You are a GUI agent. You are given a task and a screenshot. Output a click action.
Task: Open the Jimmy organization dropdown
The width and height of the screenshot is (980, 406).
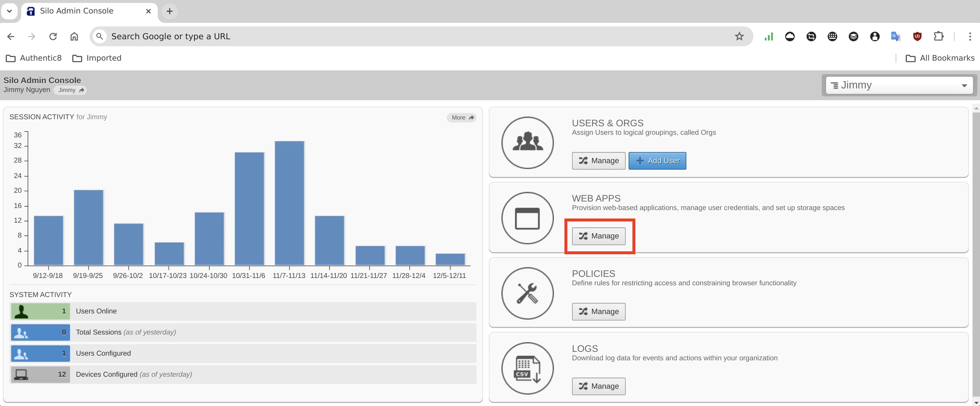click(x=899, y=85)
